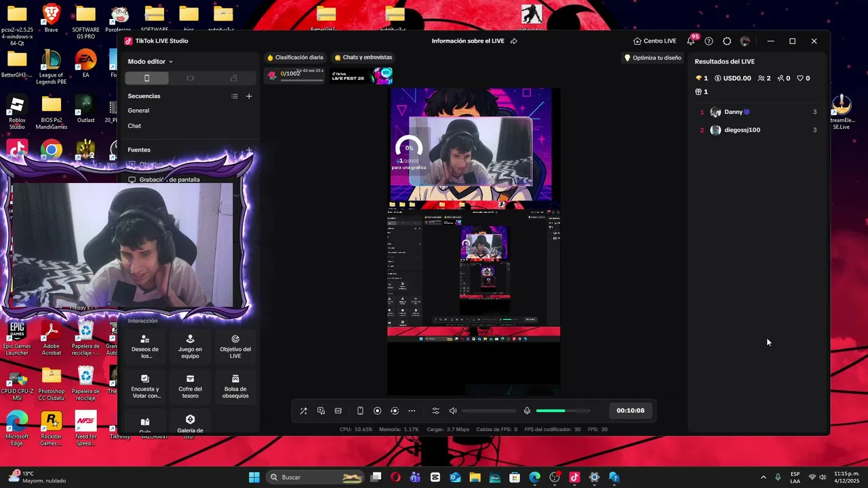The width and height of the screenshot is (868, 488).
Task: Click the USD0.00 earnings stat
Action: pos(733,79)
